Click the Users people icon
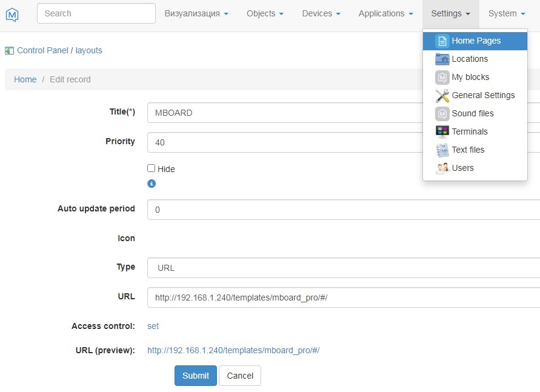This screenshot has width=540, height=392. click(442, 168)
